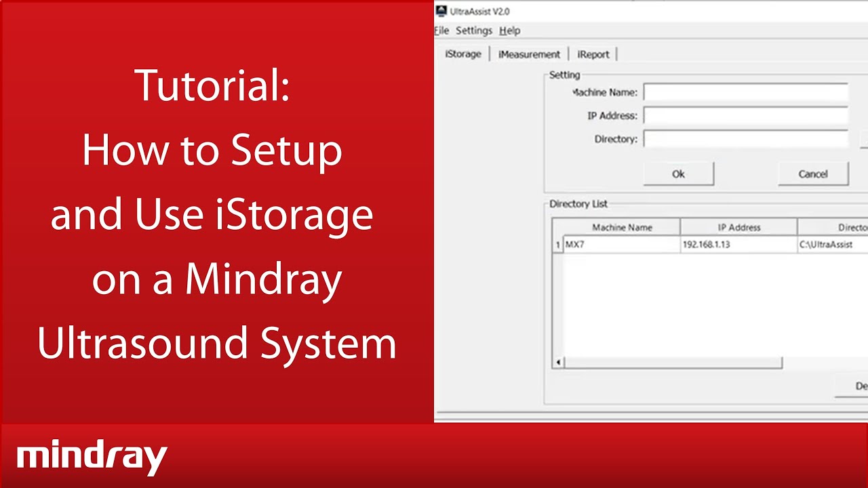Select the Machine Name column header

(622, 227)
